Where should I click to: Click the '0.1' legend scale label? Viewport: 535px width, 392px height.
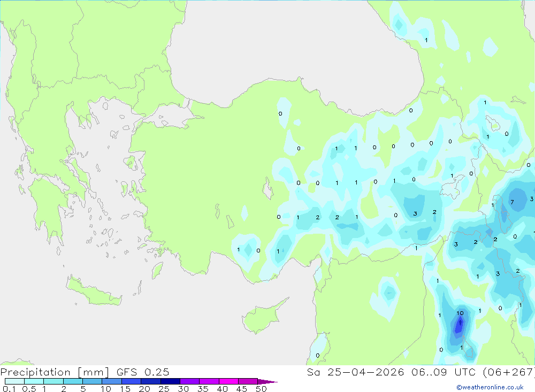click(9, 389)
